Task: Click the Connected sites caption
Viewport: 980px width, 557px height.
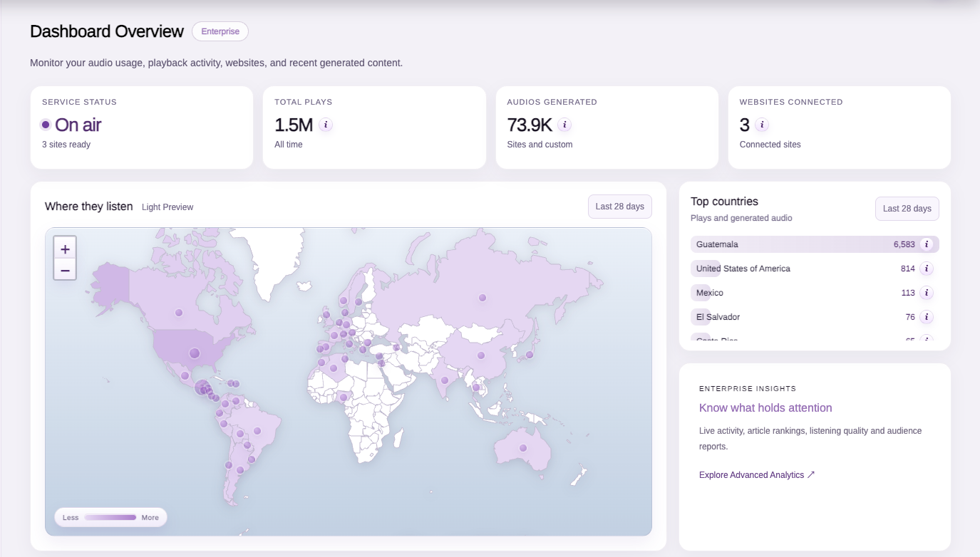Action: coord(770,145)
